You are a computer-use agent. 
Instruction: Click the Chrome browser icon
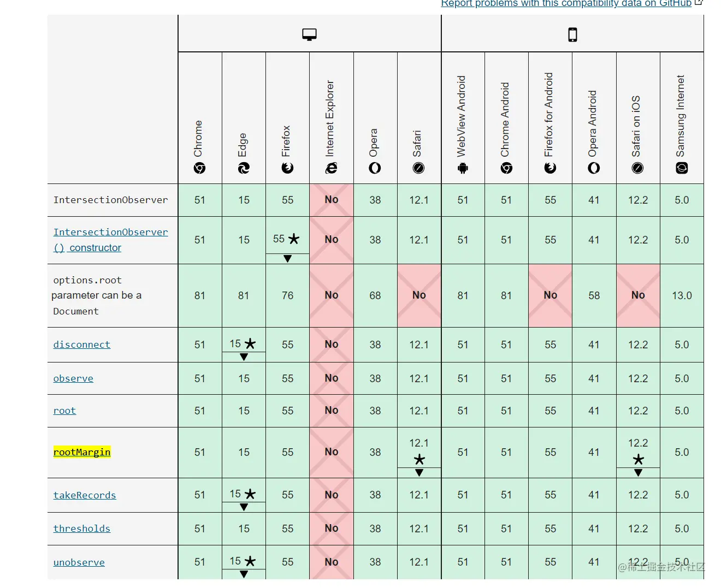click(200, 168)
